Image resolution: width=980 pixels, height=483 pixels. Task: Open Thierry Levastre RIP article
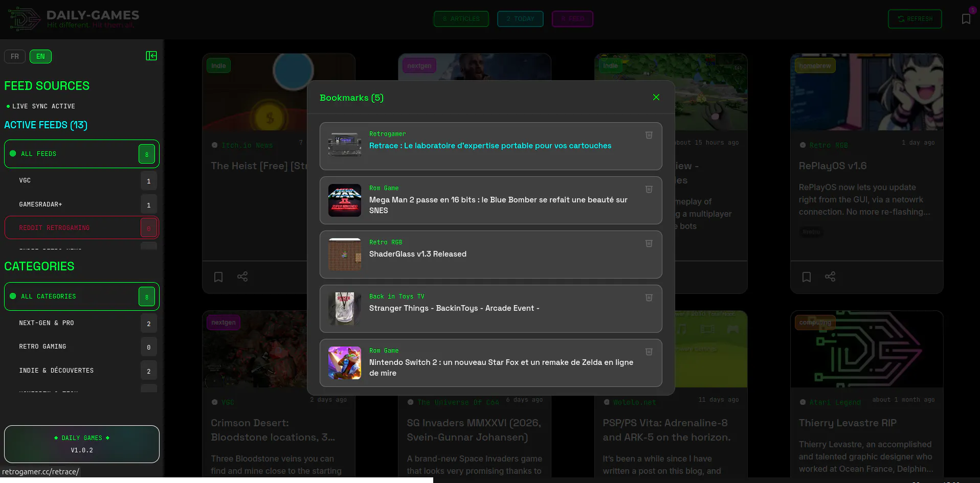(848, 423)
